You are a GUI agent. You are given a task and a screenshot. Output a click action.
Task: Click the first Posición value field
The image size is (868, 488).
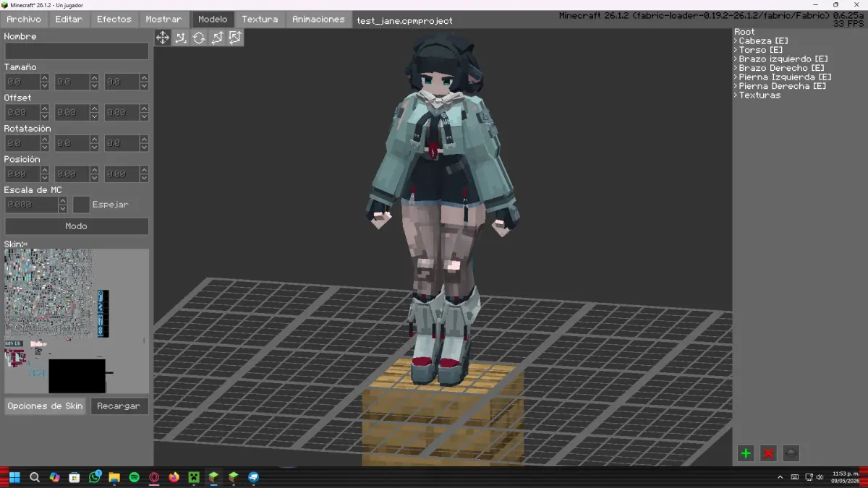22,174
